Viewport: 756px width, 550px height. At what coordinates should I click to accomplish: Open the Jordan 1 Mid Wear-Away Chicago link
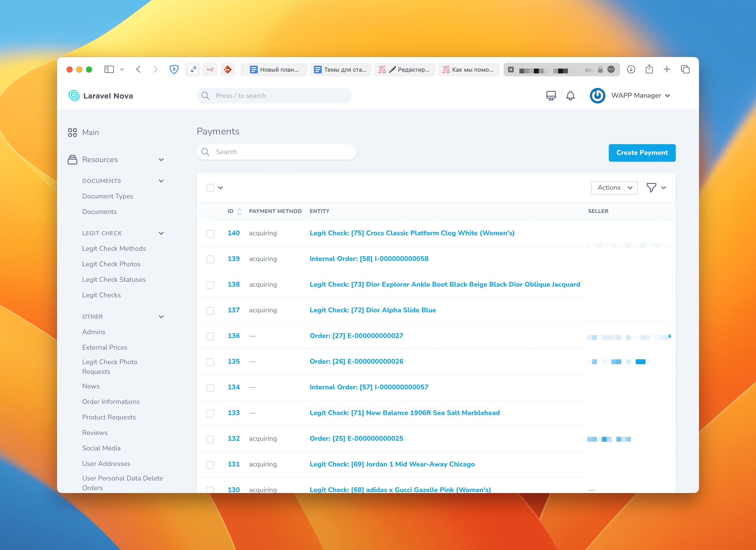392,464
